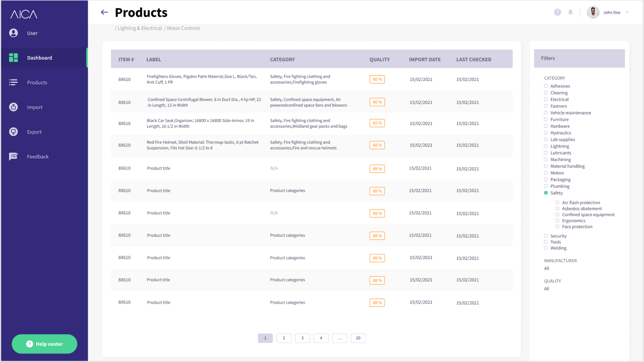
Task: Uncheck the Safety category filter
Action: [x=546, y=193]
